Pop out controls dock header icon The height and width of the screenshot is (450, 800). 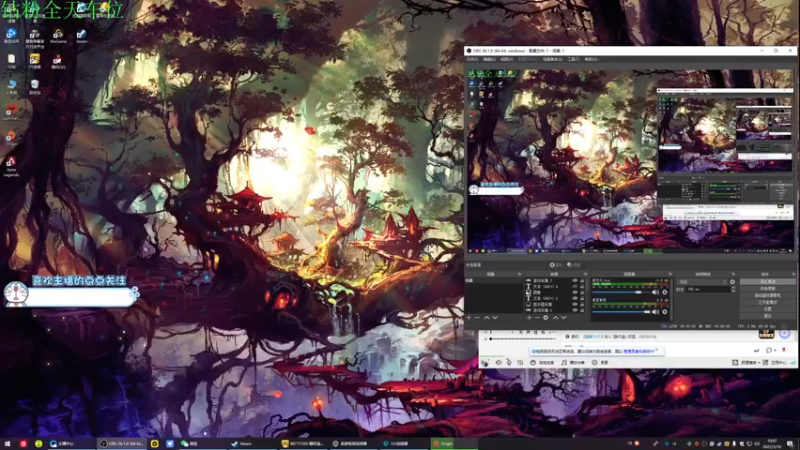click(793, 274)
